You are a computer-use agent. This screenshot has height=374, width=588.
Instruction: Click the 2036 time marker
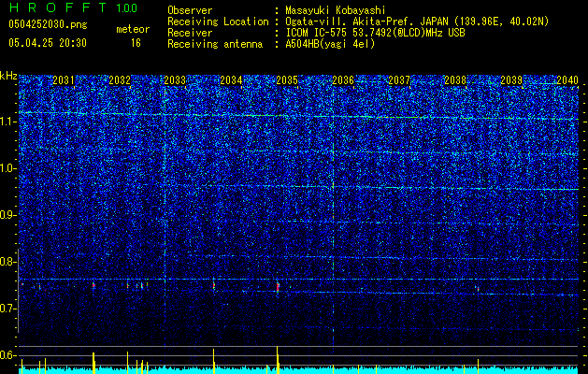coord(343,80)
